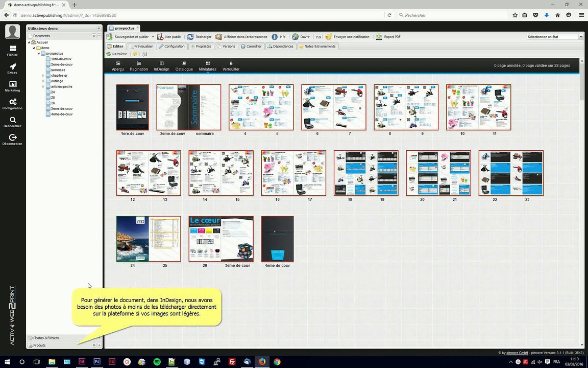Viewport: 588px width, 368px height.
Task: Collapse the Accueil tree node
Action: [29, 42]
